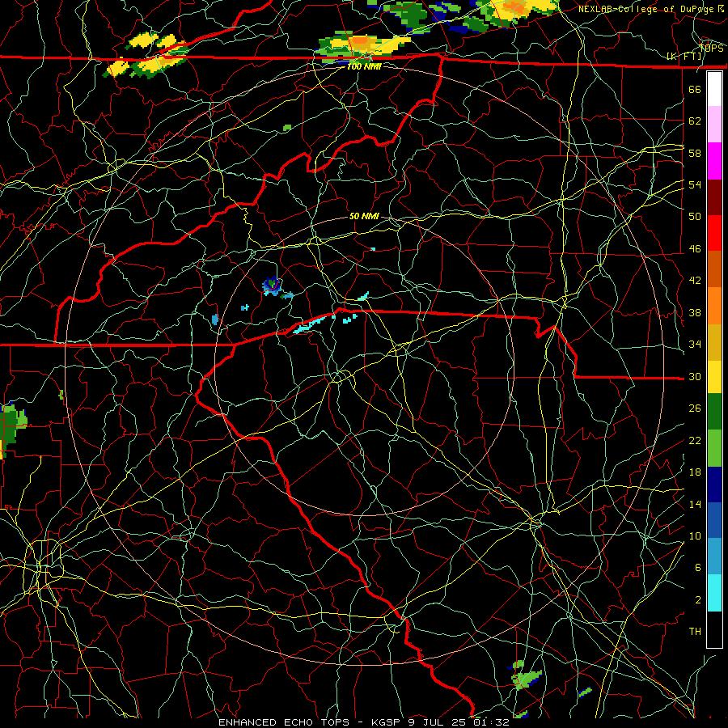Click the 22 value on the scale
This screenshot has height=728, width=728.
[x=695, y=441]
